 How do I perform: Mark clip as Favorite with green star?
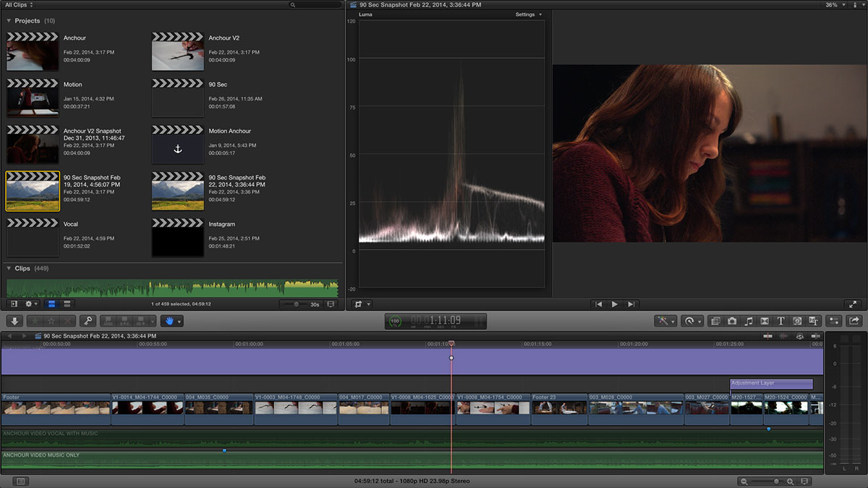coord(33,321)
